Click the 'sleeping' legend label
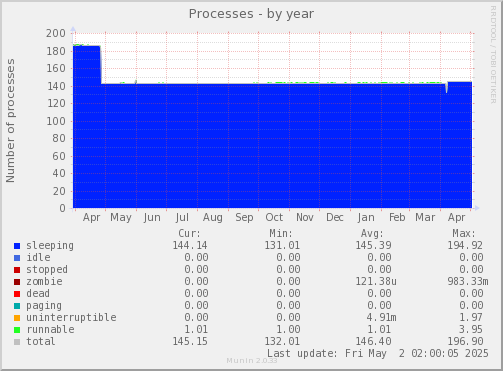Screen dimensions: 503x371 pos(50,246)
